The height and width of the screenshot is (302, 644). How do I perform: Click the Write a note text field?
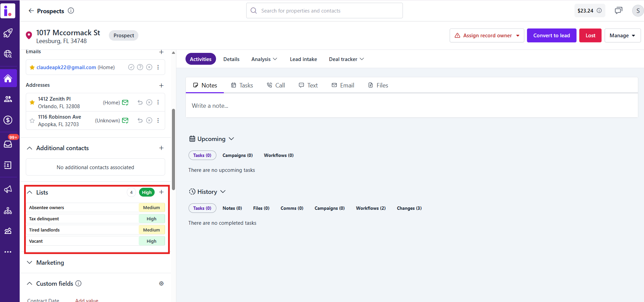[x=411, y=106]
